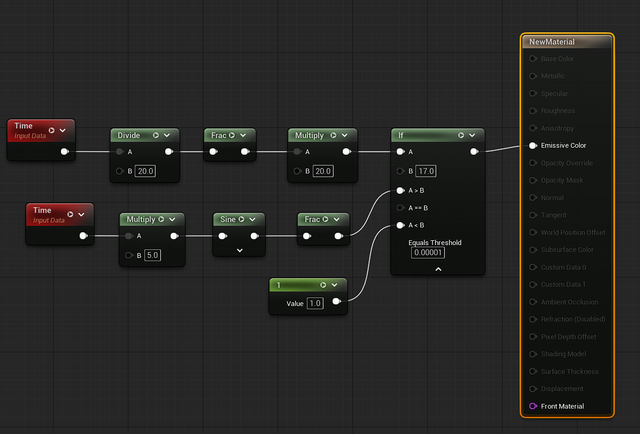Image resolution: width=640 pixels, height=434 pixels.
Task: Click Sine node input pin
Action: click(222, 236)
